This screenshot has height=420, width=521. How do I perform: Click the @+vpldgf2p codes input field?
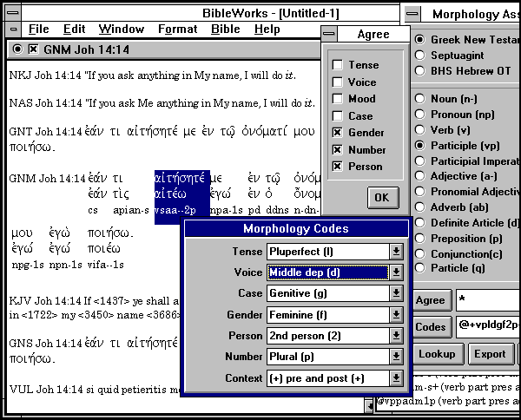(x=488, y=327)
